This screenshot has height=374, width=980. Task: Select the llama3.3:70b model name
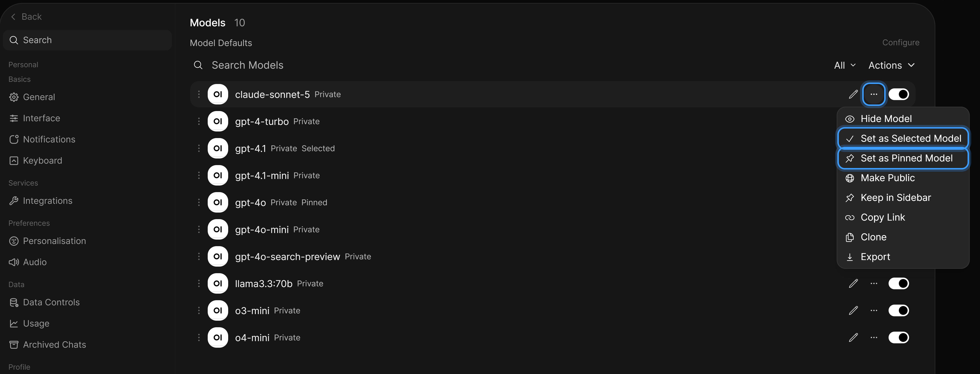(264, 284)
